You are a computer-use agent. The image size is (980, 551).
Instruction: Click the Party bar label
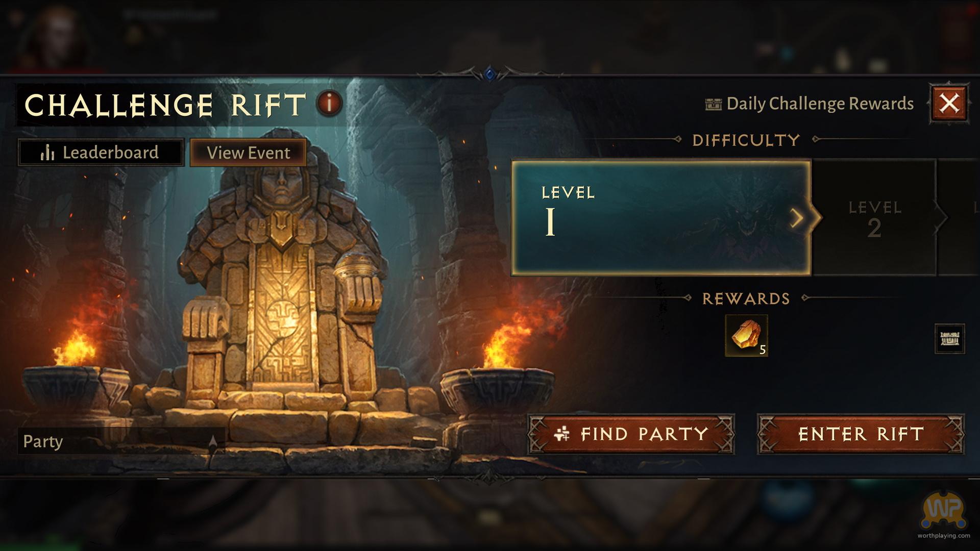[43, 441]
